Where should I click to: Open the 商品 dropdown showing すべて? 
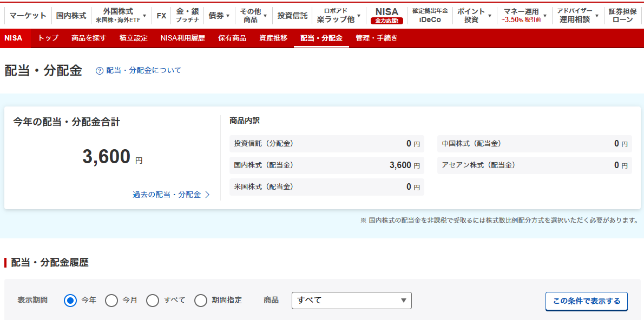pos(351,300)
